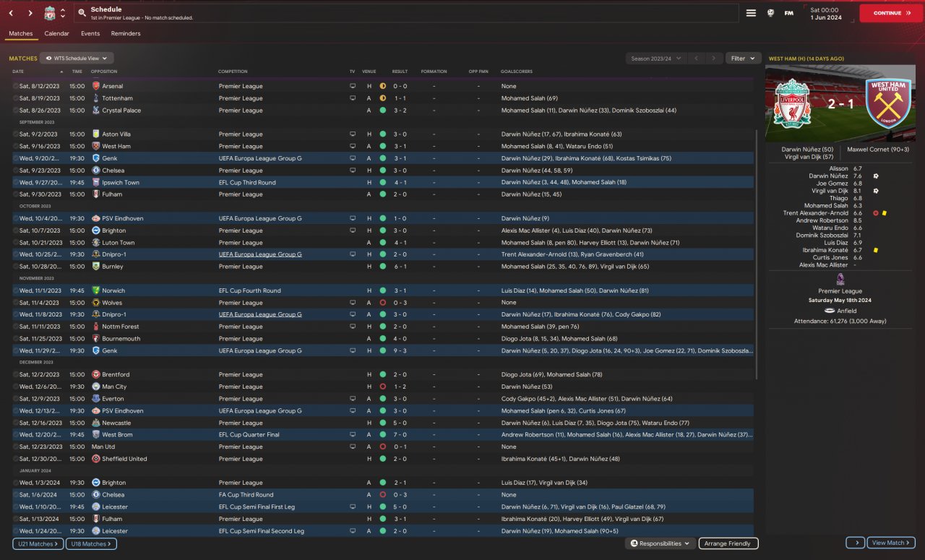Go back with the left arrow in the top bar

click(x=11, y=13)
